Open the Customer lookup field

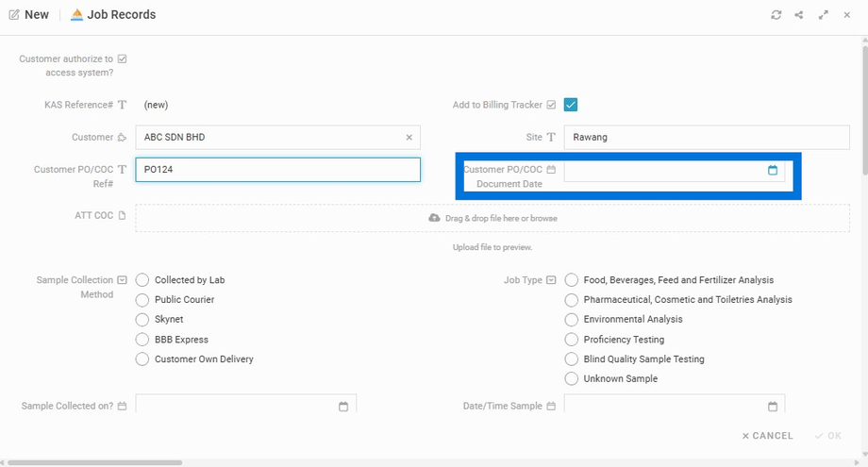[278, 137]
